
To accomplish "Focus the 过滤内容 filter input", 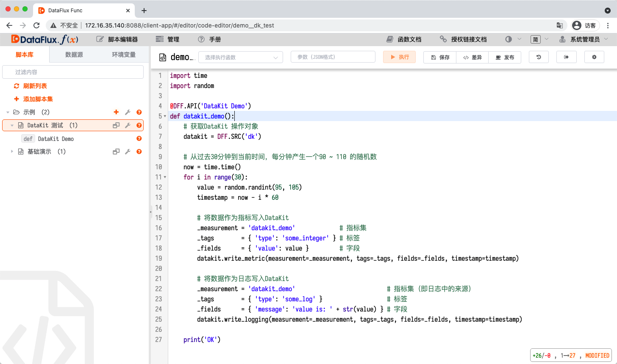I will click(x=73, y=72).
